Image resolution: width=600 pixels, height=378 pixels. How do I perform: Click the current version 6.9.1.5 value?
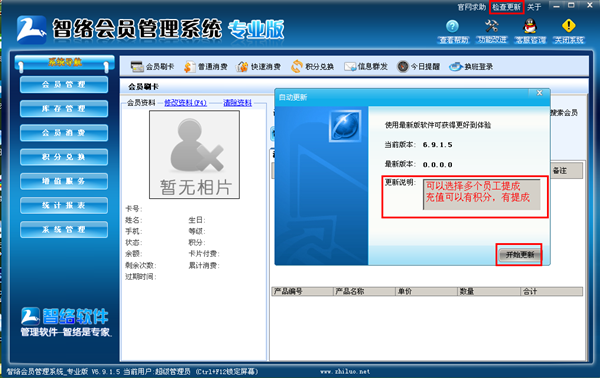[x=437, y=145]
